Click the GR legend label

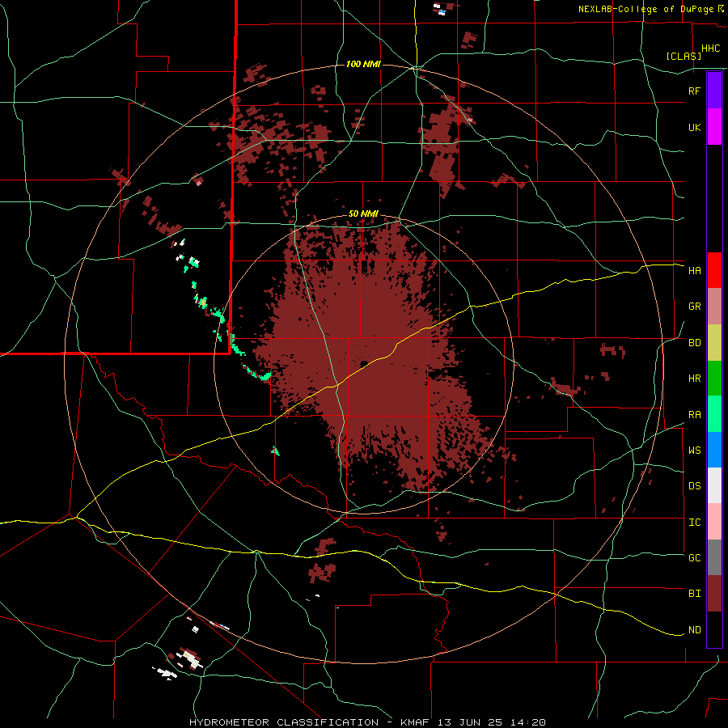(694, 307)
